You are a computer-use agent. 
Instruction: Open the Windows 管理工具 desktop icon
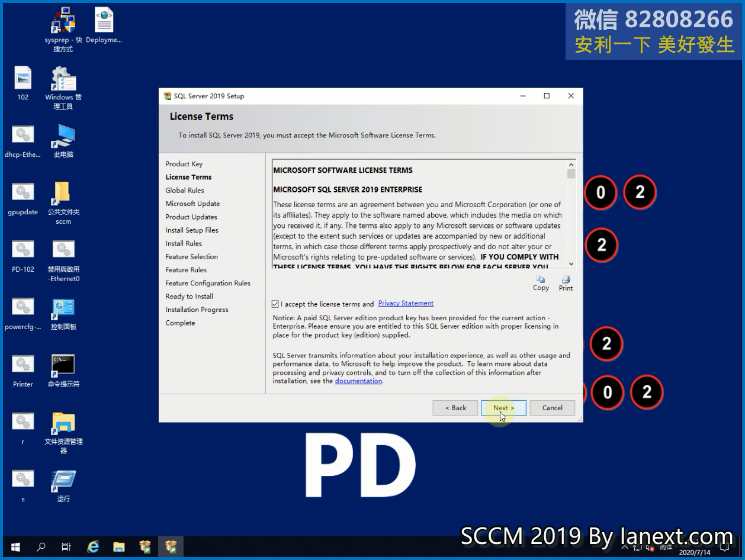(x=63, y=88)
